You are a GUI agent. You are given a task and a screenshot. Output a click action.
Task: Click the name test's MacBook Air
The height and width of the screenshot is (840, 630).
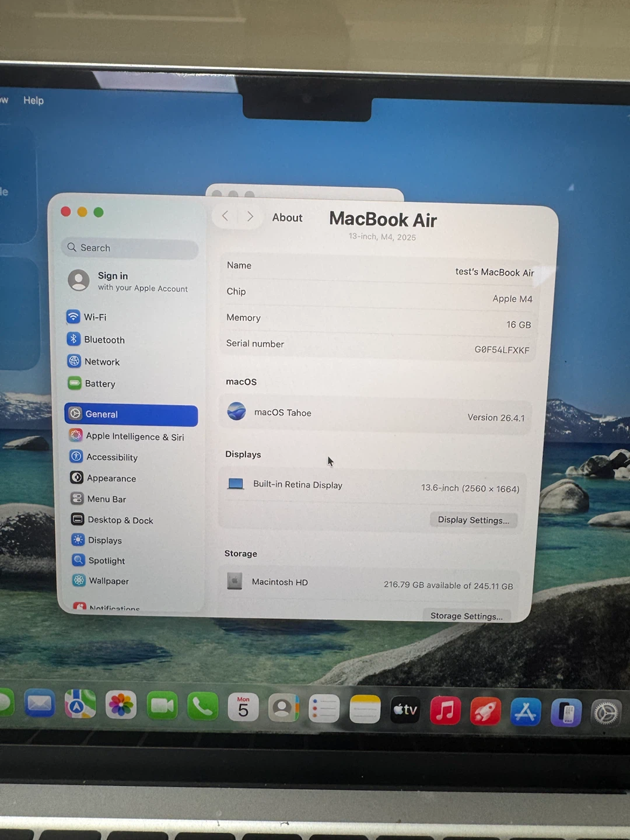pyautogui.click(x=495, y=272)
